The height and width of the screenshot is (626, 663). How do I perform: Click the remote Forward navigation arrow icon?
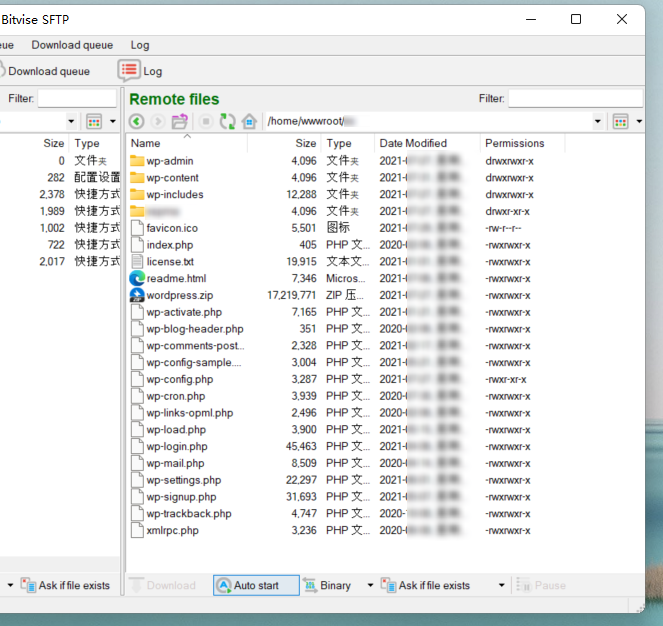tap(158, 122)
